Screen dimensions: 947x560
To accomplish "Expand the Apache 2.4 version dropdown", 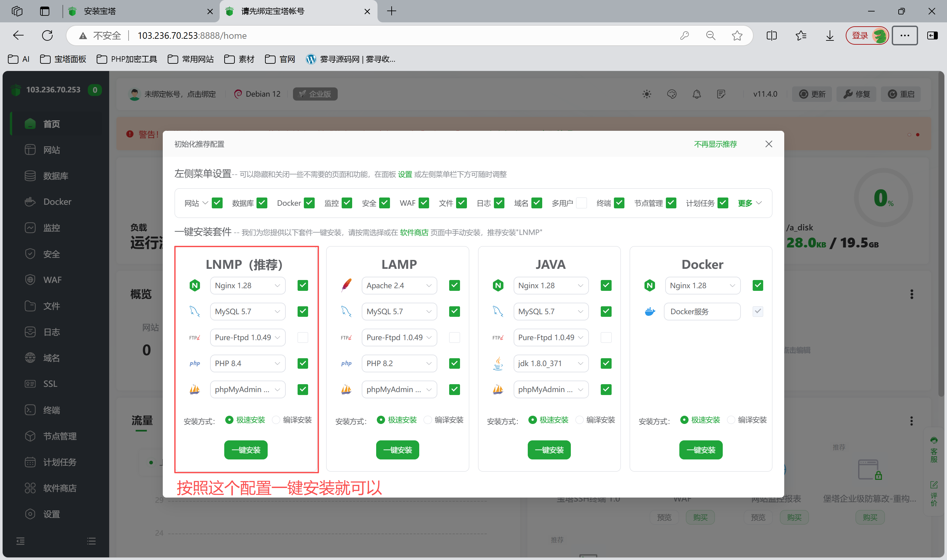I will pyautogui.click(x=399, y=286).
